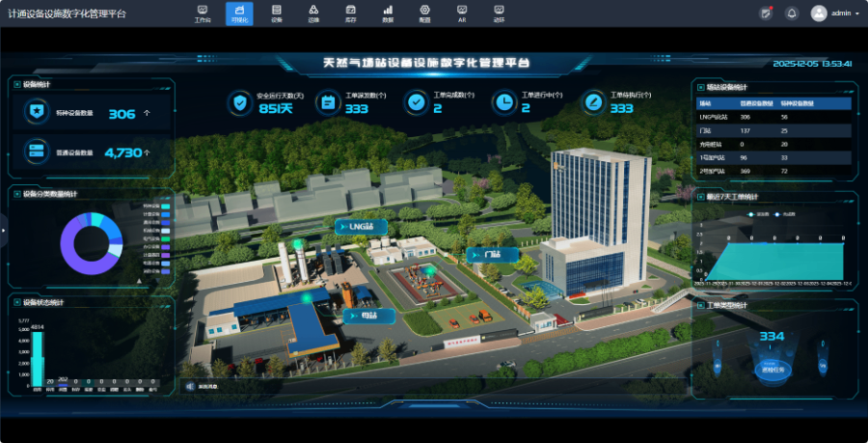Image resolution: width=868 pixels, height=443 pixels.
Task: Click the 安全运行天数 shield icon
Action: point(240,101)
